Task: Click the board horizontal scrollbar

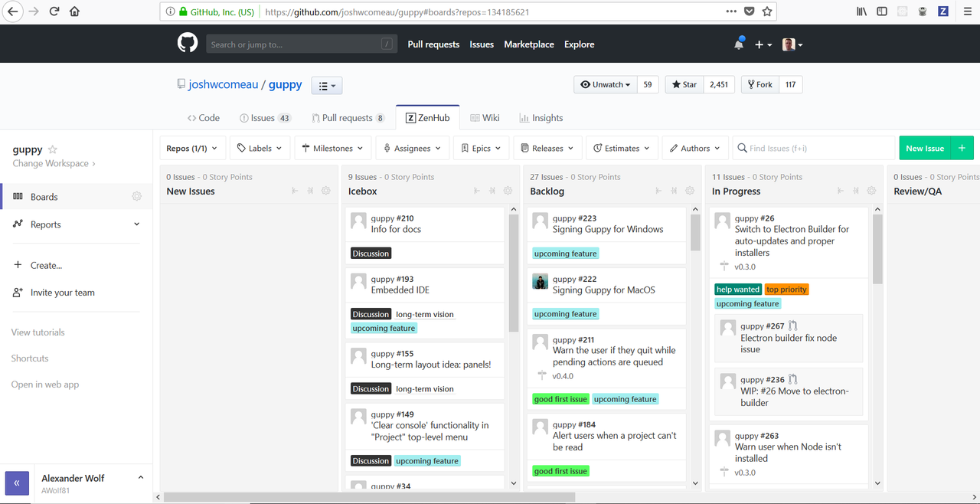Action: (369, 497)
